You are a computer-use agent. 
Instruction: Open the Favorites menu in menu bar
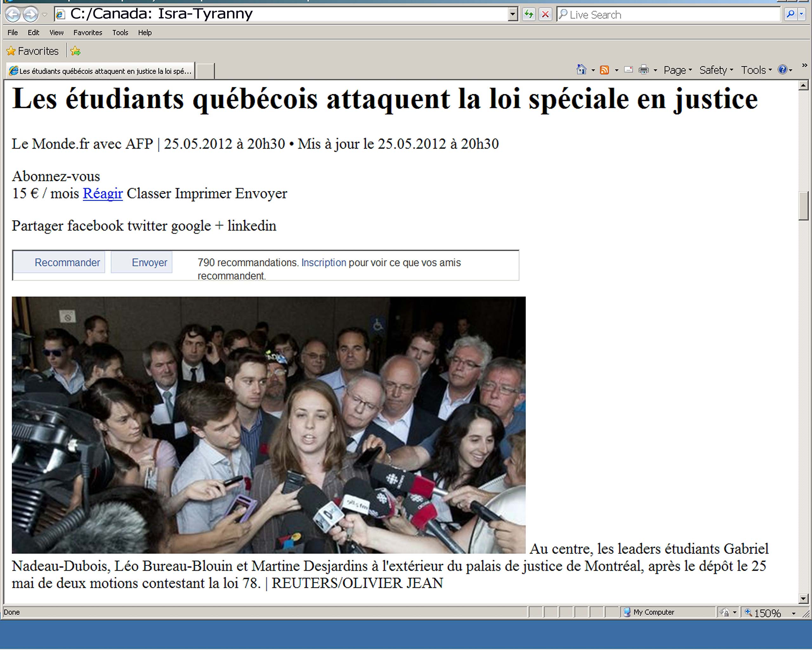(88, 33)
